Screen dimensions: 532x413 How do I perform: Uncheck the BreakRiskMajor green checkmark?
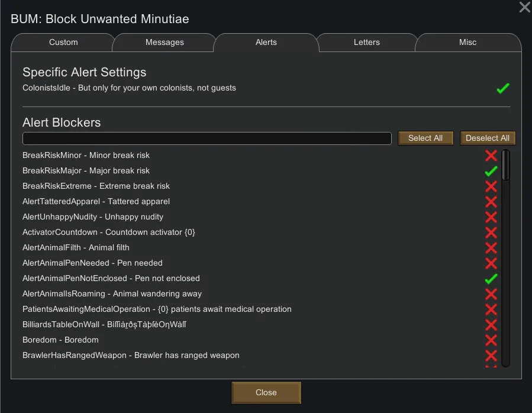click(x=491, y=171)
